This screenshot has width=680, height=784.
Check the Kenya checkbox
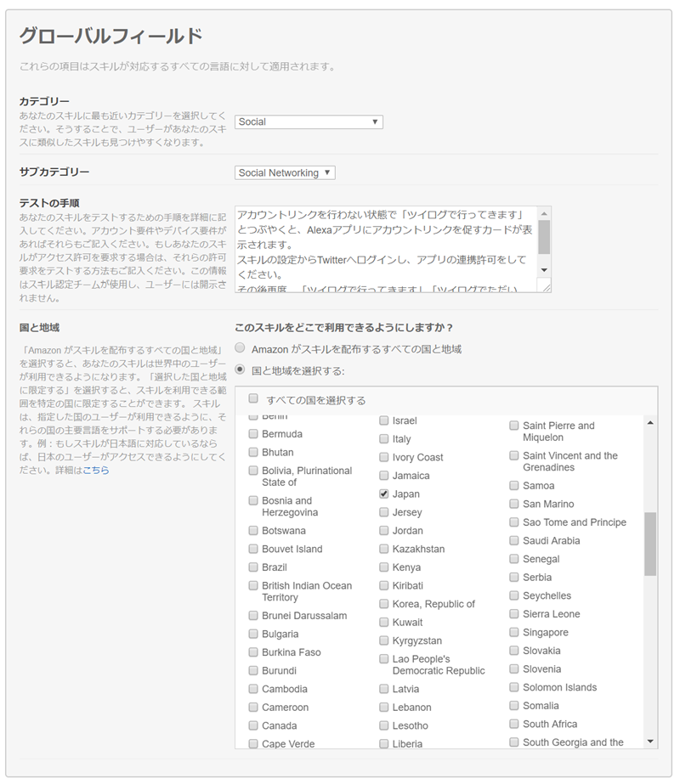384,567
